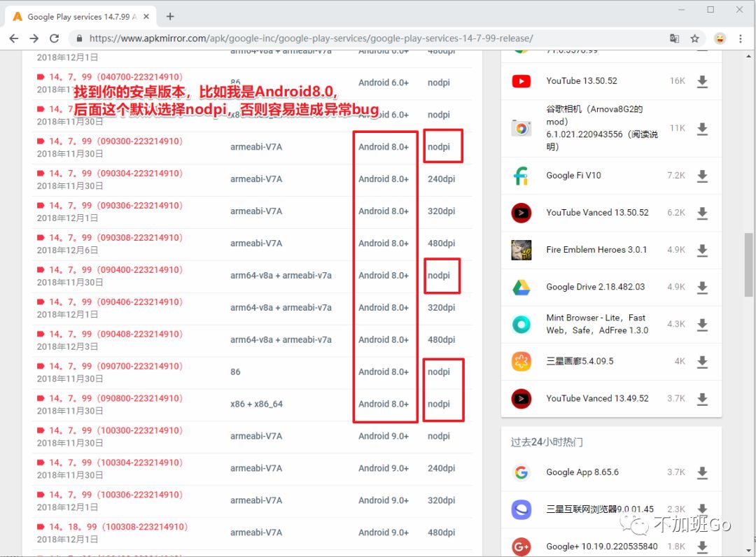The height and width of the screenshot is (557, 756).
Task: Download YouTube Vanced 13.50.52 via its download icon
Action: click(703, 213)
